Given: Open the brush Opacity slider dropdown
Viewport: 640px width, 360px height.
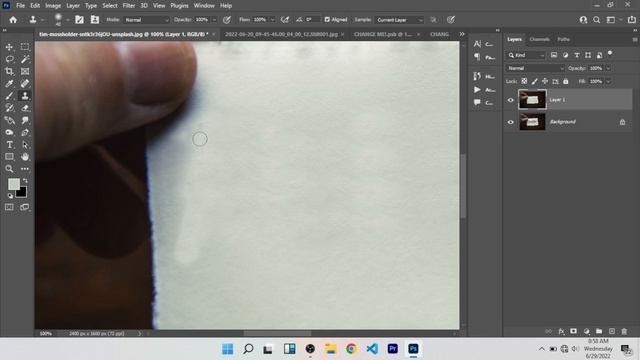Looking at the screenshot, I should coord(214,20).
